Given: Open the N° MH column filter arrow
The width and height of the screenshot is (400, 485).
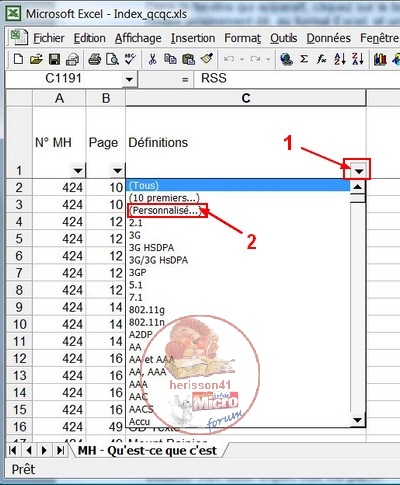Looking at the screenshot, I should [78, 171].
